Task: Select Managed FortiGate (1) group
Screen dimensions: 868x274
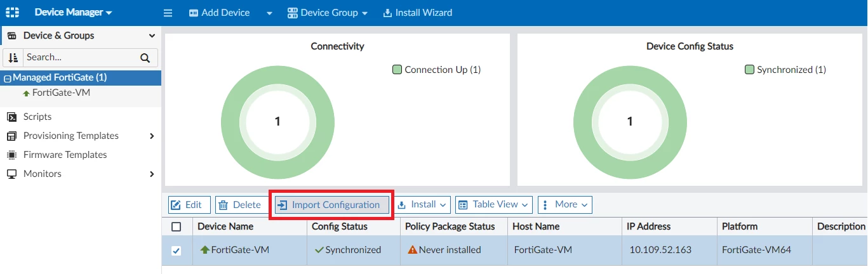Action: [60, 77]
